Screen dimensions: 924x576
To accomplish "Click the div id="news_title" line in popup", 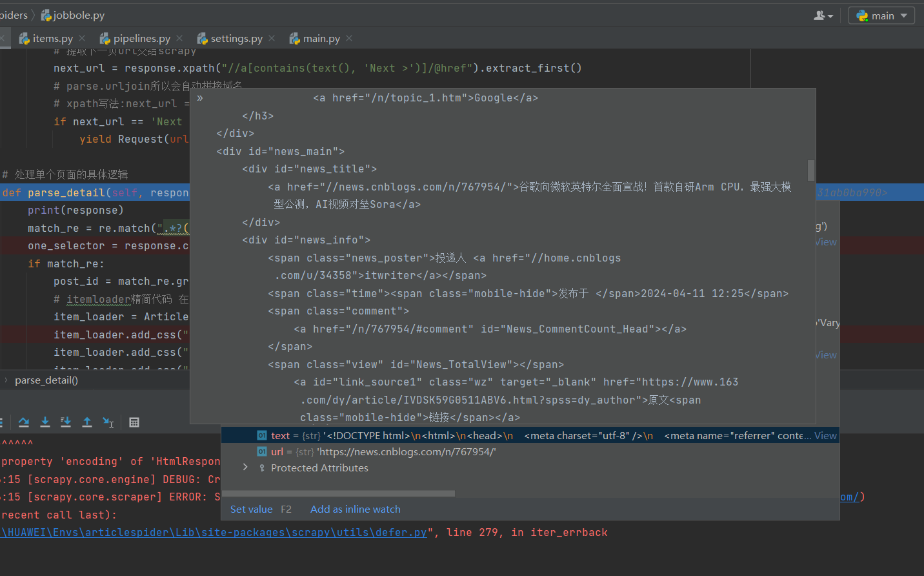I will click(310, 169).
